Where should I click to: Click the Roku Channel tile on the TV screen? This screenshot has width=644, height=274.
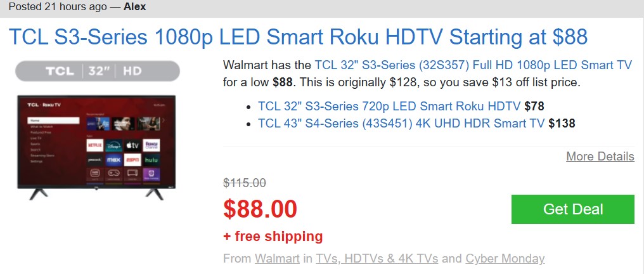click(x=151, y=145)
